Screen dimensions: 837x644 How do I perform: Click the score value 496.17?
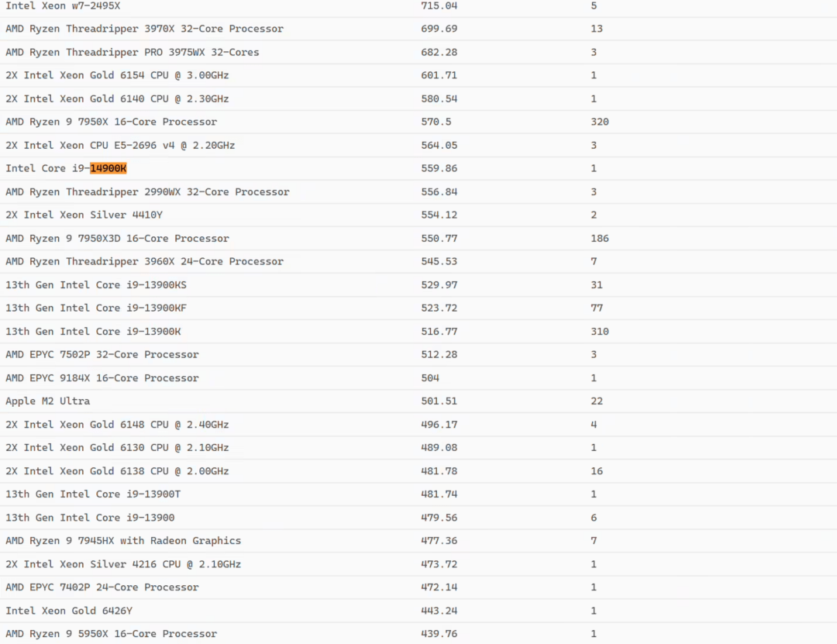(x=439, y=425)
